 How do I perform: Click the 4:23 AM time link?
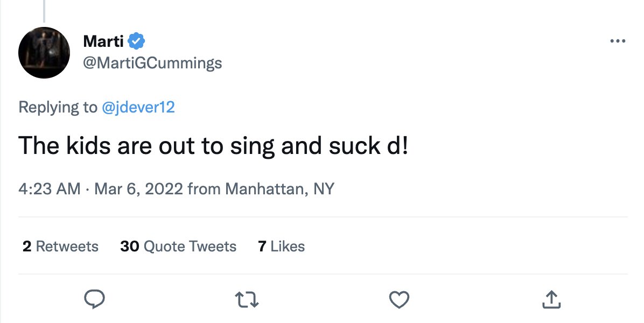(50, 189)
